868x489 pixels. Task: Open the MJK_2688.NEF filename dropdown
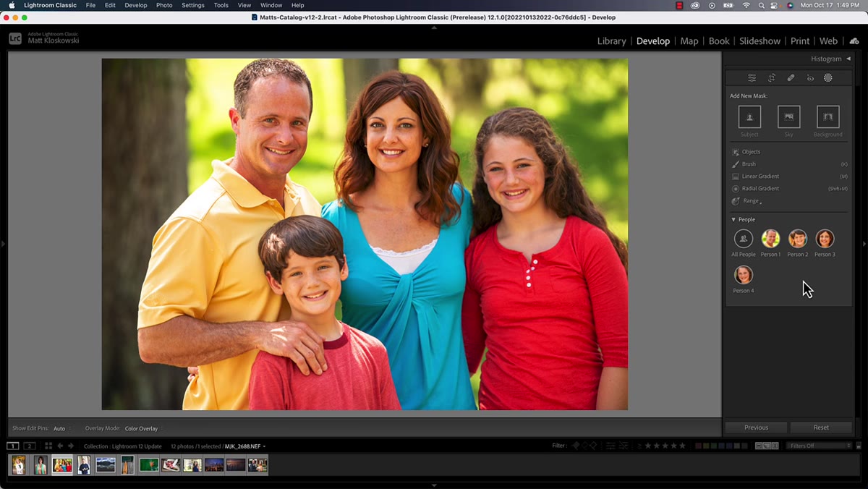(x=245, y=446)
